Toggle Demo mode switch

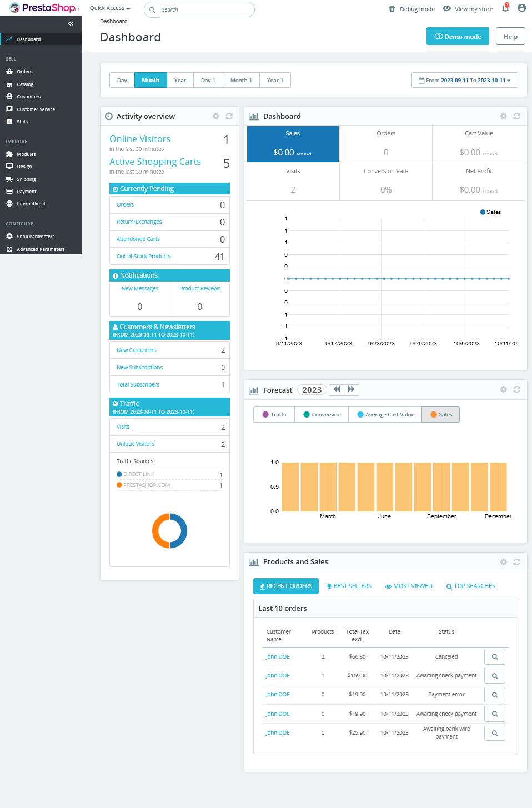coord(458,37)
